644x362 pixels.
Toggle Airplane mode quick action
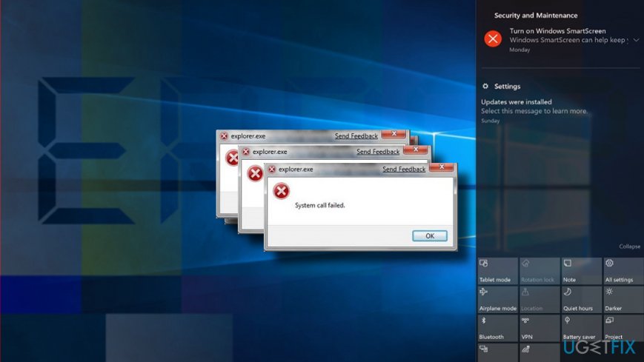[497, 300]
